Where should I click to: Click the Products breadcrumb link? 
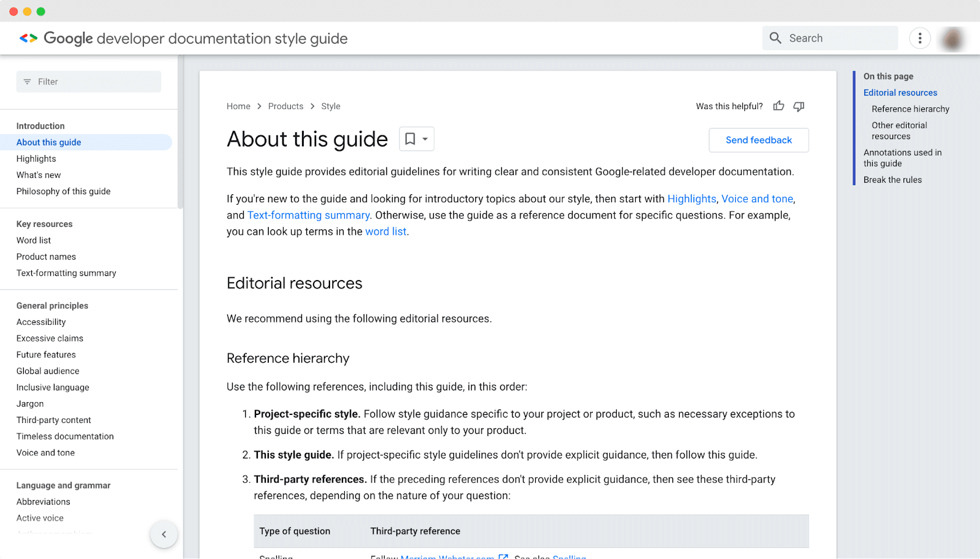(x=285, y=105)
